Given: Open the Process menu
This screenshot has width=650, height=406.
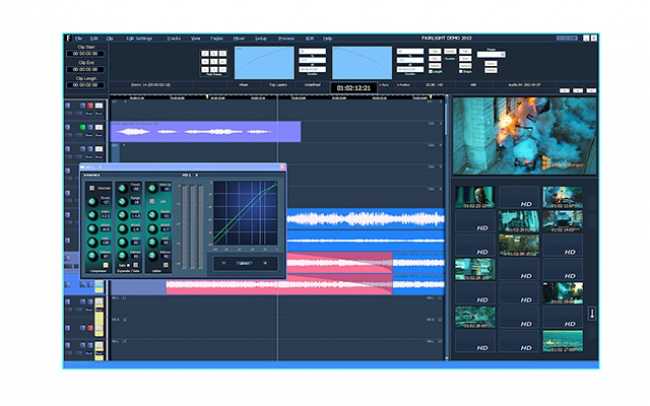Looking at the screenshot, I should pyautogui.click(x=286, y=38).
